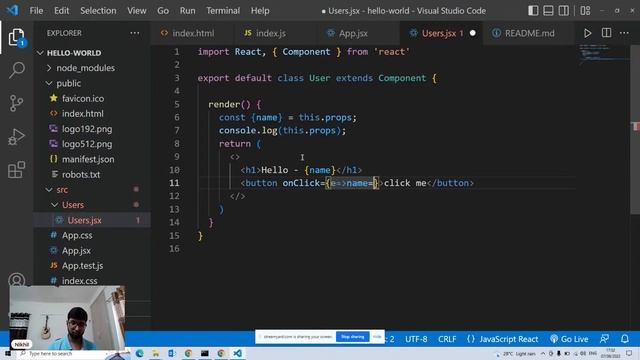Open the File menu
640x360 pixels.
pos(36,11)
